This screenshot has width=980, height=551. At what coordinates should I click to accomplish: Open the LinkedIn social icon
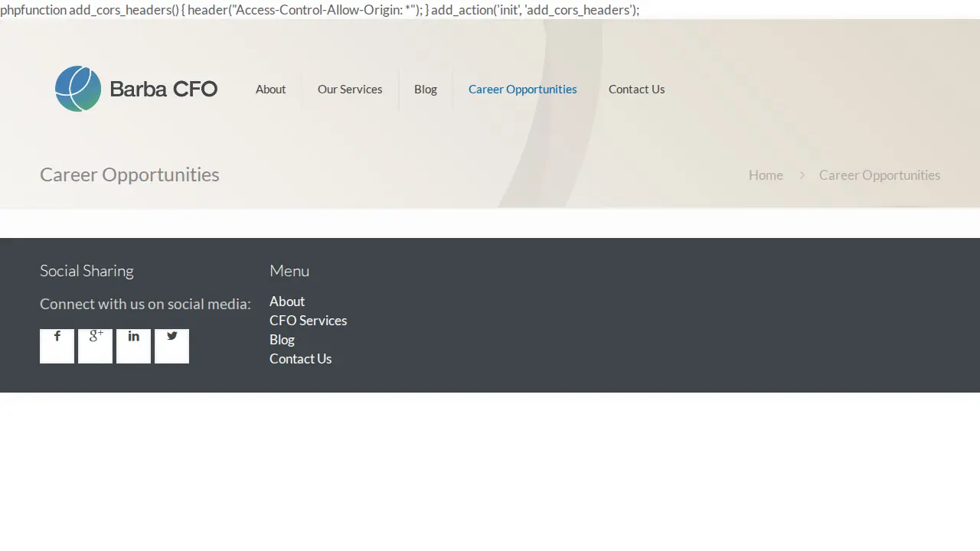click(x=133, y=346)
